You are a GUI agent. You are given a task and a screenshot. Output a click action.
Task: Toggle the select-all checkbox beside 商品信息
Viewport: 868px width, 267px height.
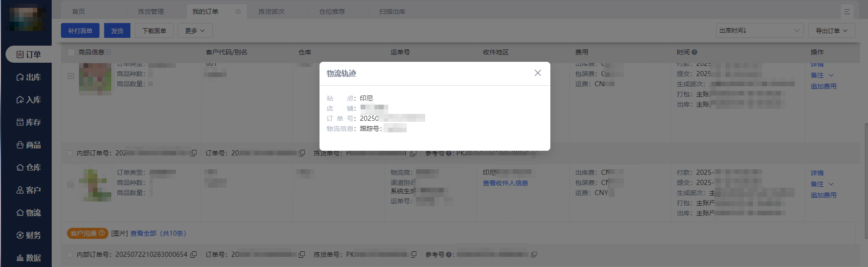(71, 52)
